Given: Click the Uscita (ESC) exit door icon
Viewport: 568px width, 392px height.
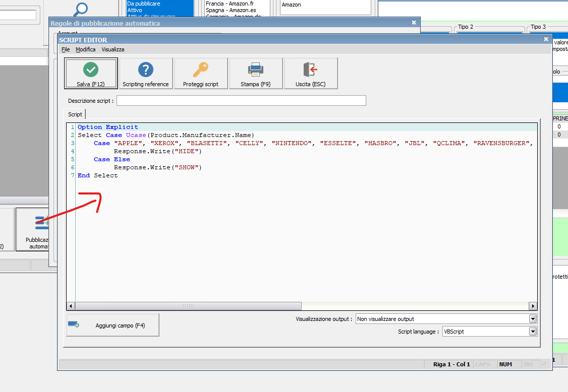Looking at the screenshot, I should 310,70.
